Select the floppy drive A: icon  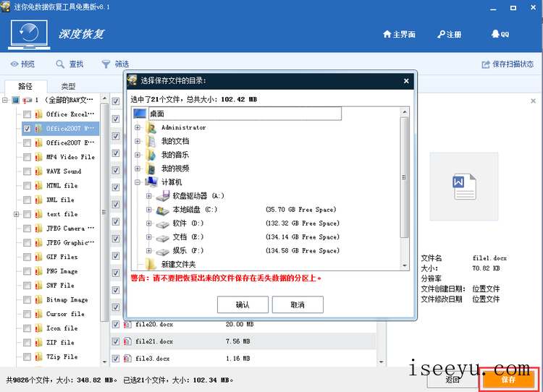click(163, 196)
